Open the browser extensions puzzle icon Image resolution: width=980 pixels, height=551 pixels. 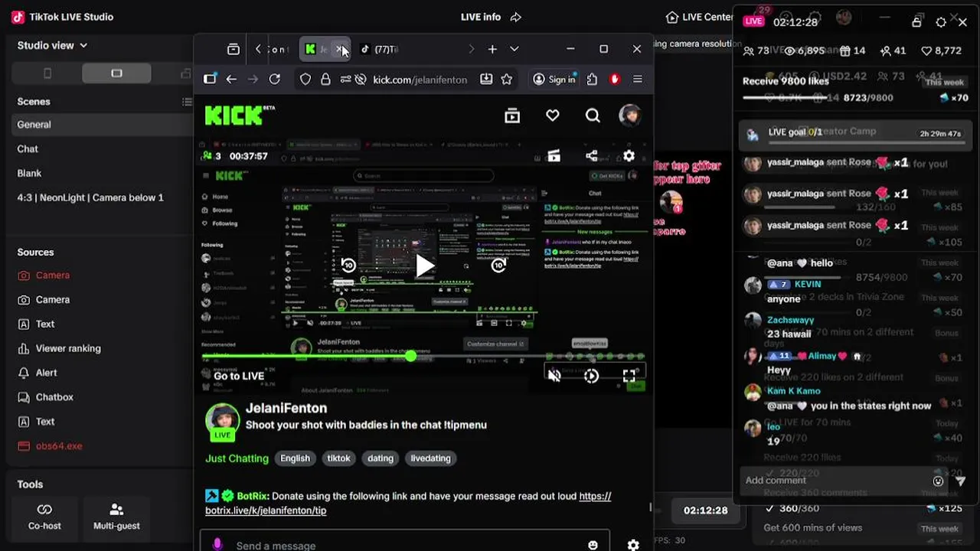[x=592, y=79]
